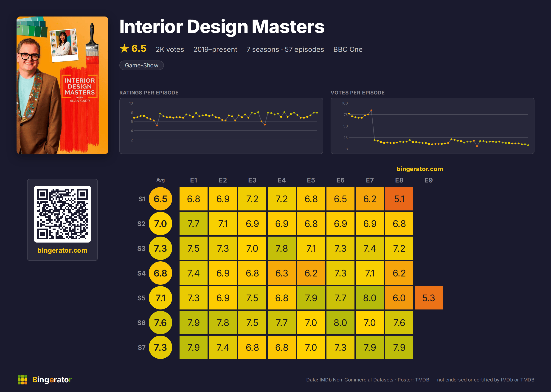
Task: Click the yellow star rating icon
Action: [x=124, y=49]
